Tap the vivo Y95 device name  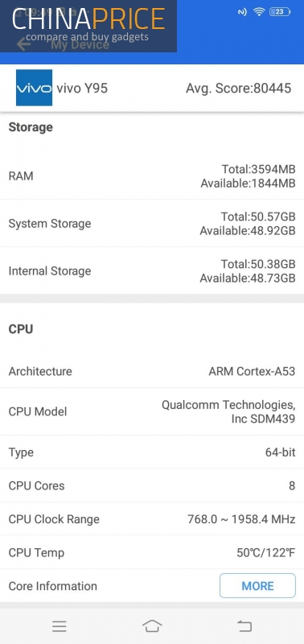click(x=82, y=88)
